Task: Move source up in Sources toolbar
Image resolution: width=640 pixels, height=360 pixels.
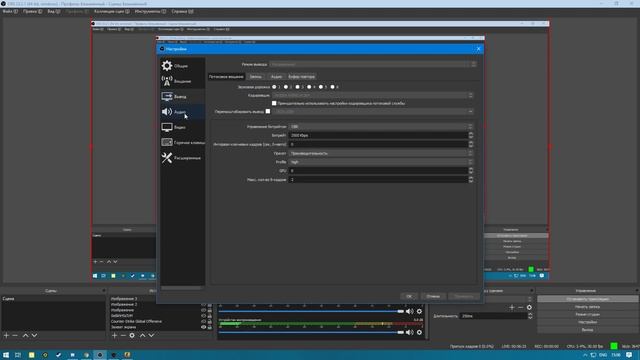Action: 142,335
